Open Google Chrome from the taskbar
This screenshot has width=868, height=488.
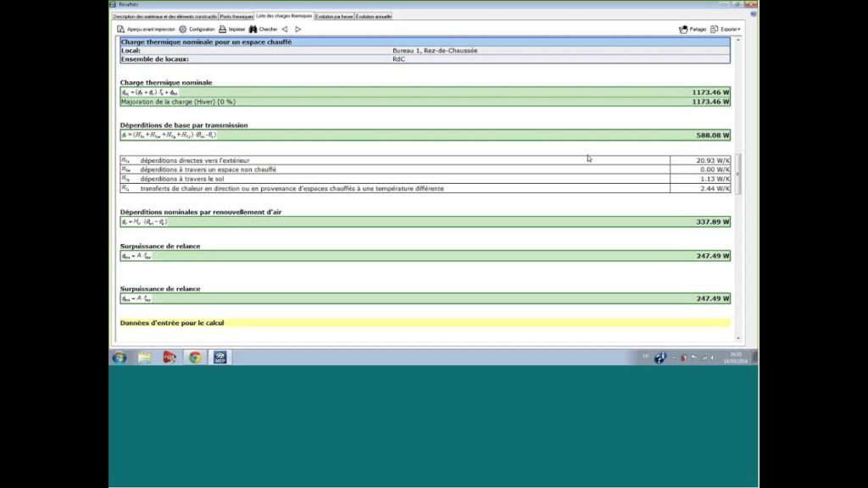click(x=195, y=358)
